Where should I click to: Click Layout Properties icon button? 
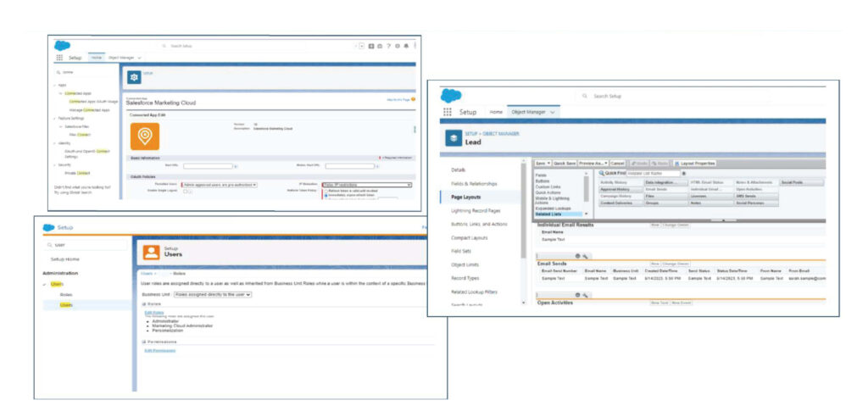pos(694,164)
